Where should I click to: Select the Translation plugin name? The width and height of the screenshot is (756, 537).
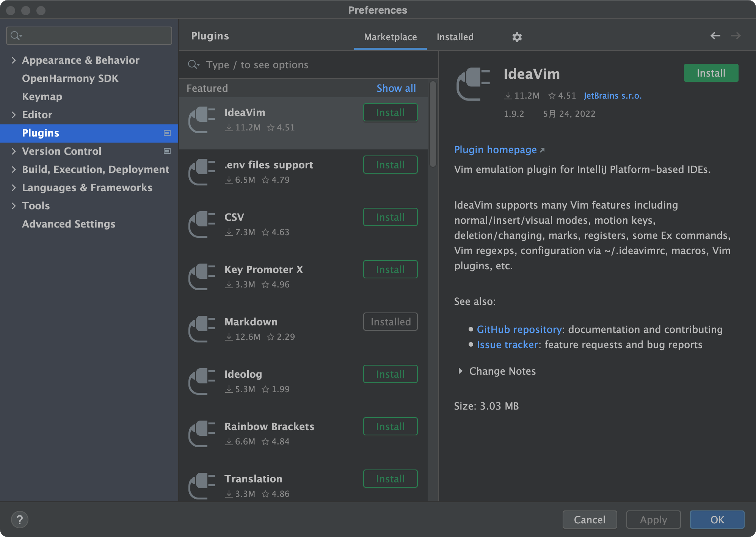coord(253,479)
